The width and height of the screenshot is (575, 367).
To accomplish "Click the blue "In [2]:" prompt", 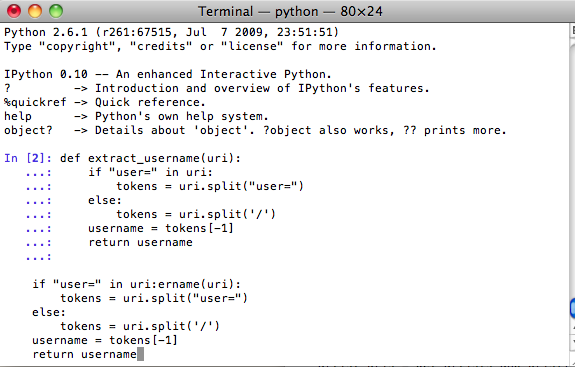I will (x=28, y=158).
